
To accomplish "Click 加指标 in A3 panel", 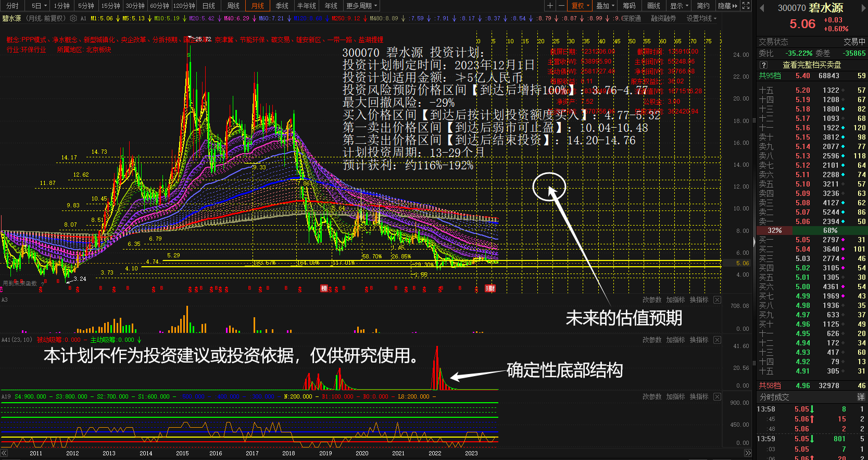I will [675, 300].
